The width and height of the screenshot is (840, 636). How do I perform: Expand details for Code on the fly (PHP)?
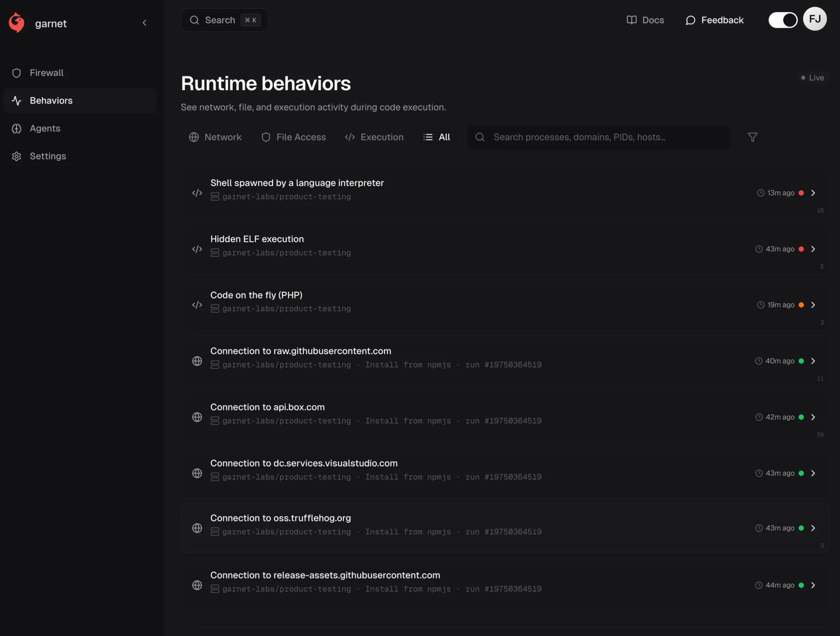click(x=814, y=305)
